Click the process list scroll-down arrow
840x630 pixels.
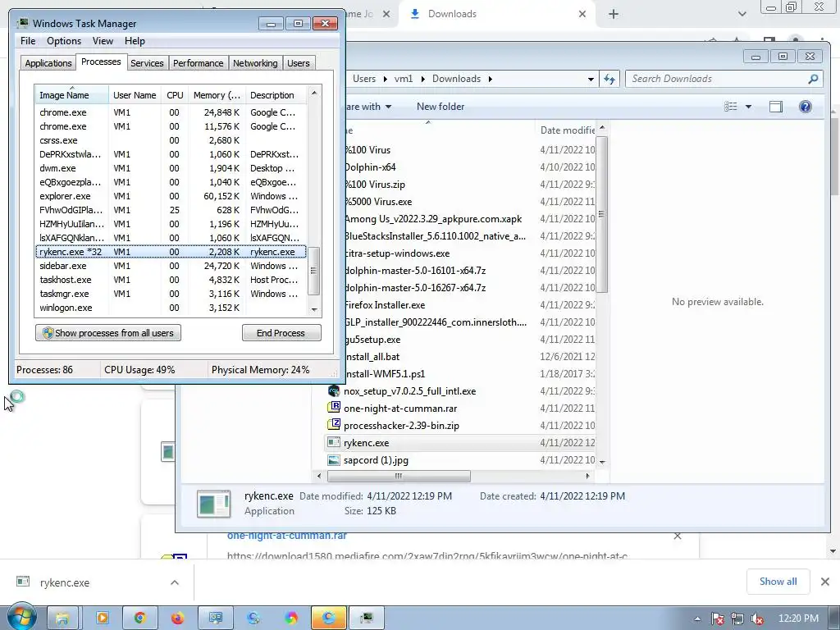coord(314,309)
